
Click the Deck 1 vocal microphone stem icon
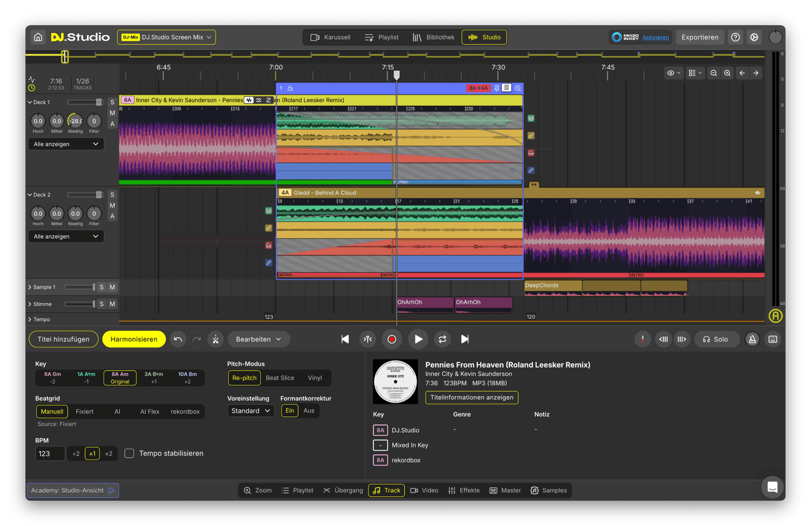[531, 171]
